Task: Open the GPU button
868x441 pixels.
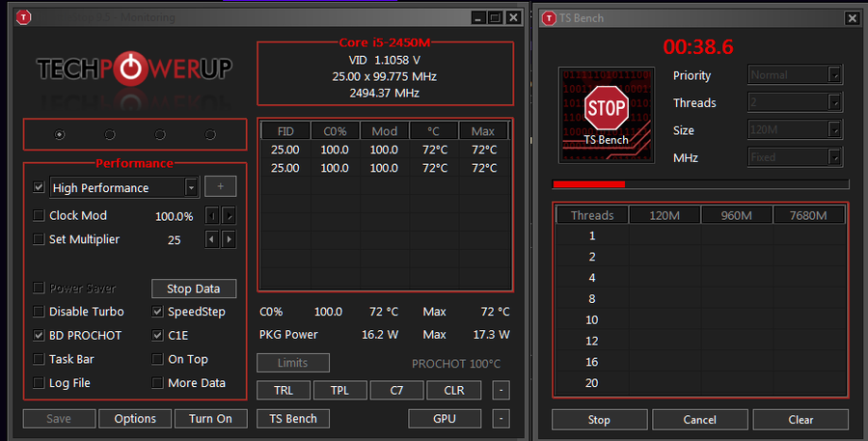Action: (x=445, y=418)
